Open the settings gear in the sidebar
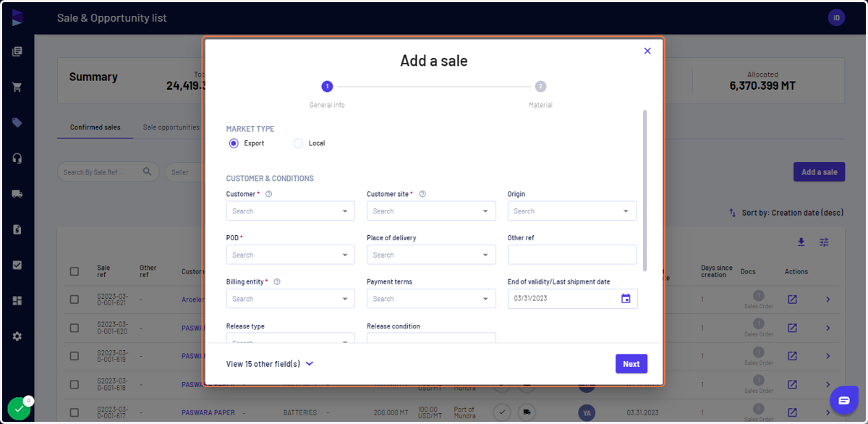Image resolution: width=868 pixels, height=424 pixels. click(17, 336)
